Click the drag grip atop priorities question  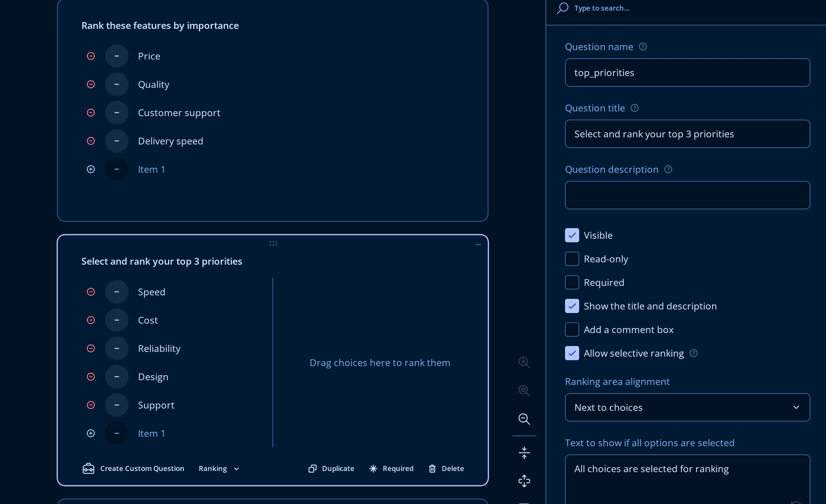point(273,244)
